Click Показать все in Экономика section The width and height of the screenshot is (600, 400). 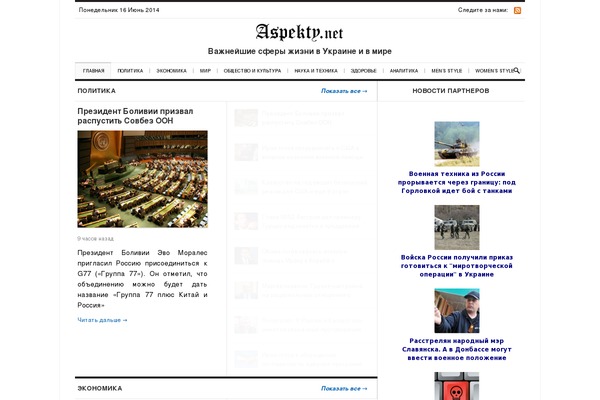[x=344, y=389]
